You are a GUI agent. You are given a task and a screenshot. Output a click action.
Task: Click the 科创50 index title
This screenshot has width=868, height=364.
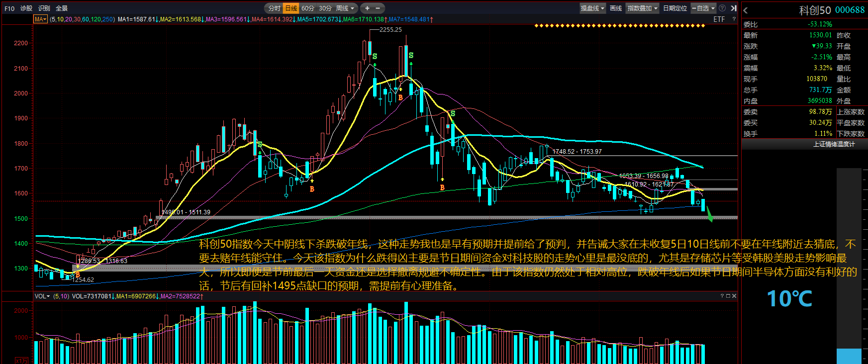815,10
